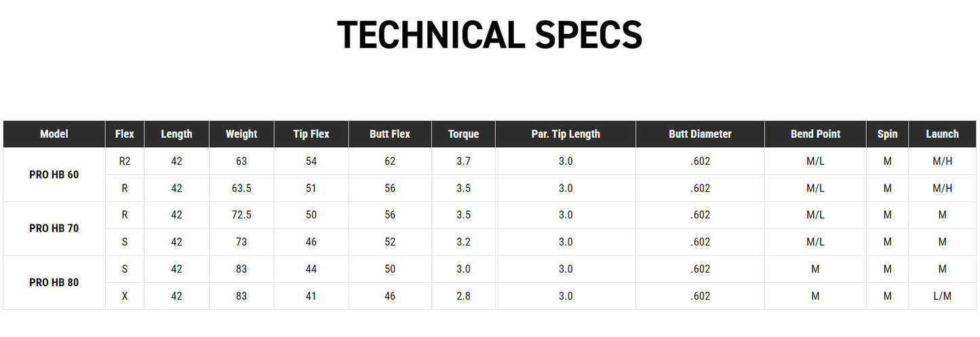Viewport: 980px width, 337px height.
Task: Select the Length column header
Action: point(176,134)
